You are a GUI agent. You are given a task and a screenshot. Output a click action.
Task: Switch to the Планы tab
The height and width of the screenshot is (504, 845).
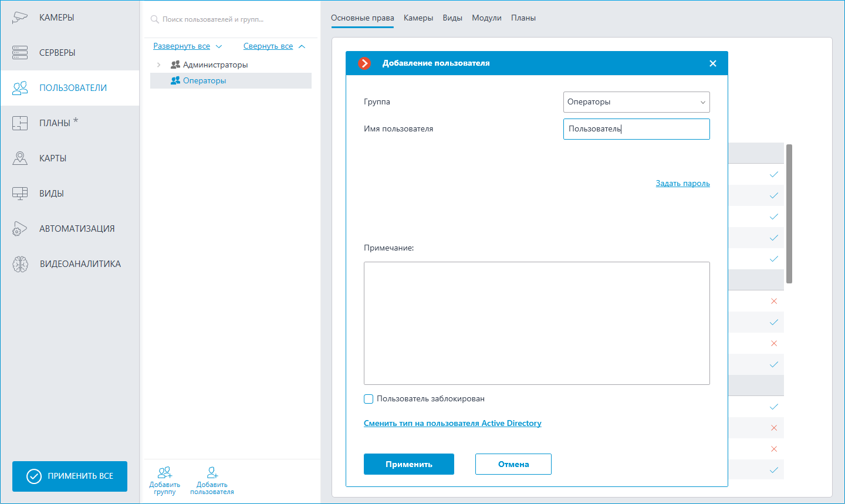pos(523,18)
